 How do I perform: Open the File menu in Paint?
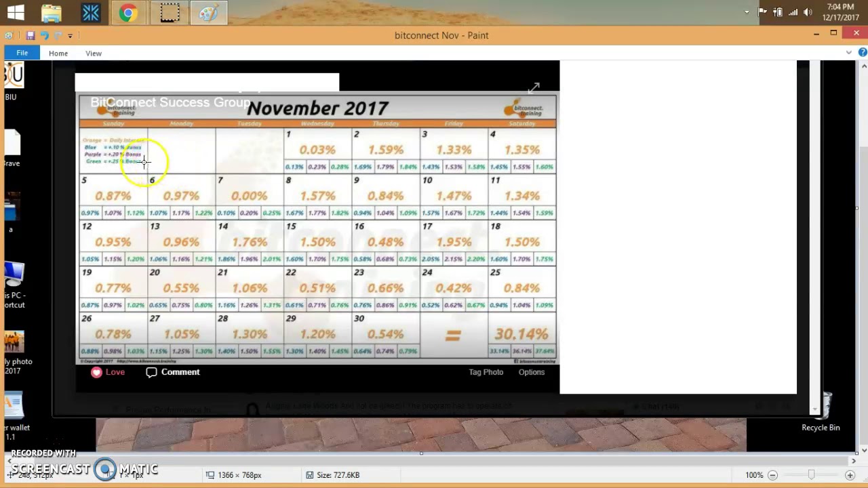point(22,54)
